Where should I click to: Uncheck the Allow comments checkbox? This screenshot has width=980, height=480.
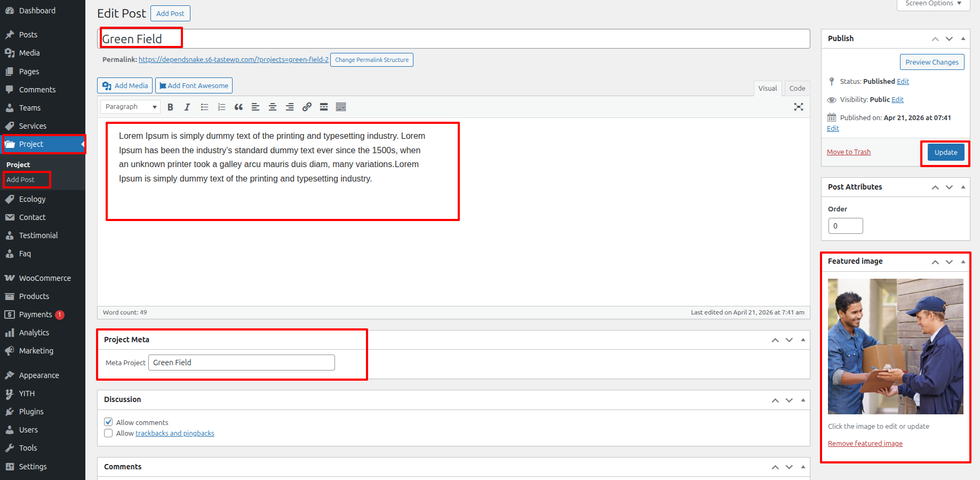pos(108,422)
